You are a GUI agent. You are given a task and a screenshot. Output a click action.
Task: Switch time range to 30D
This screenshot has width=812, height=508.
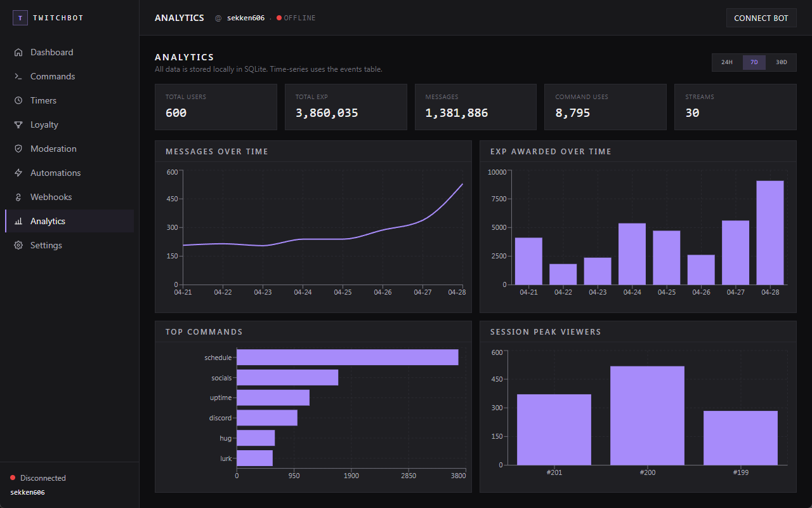click(782, 62)
